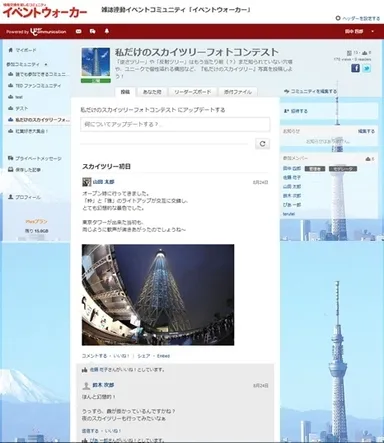Click the refresh feed button
The width and height of the screenshot is (384, 443).
pyautogui.click(x=262, y=144)
